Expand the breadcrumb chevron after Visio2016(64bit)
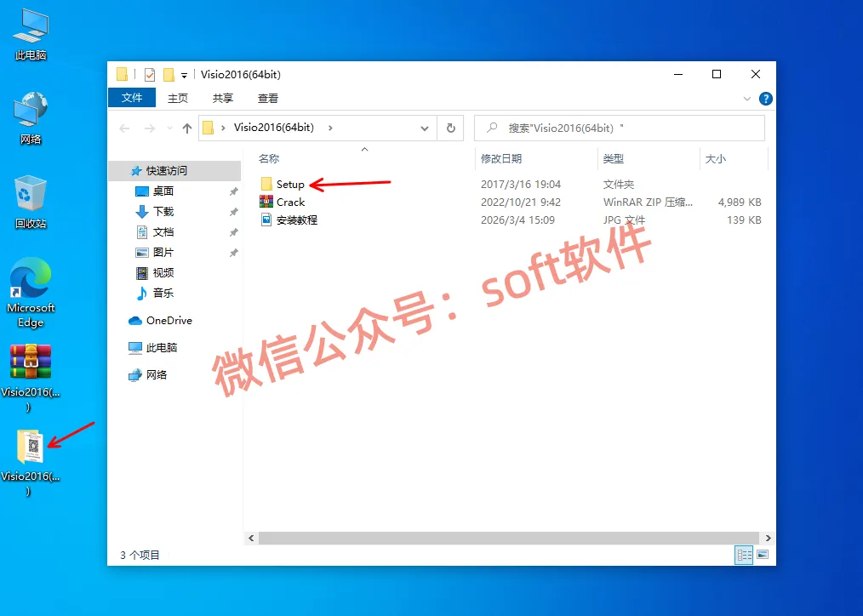This screenshot has height=616, width=863. coord(330,128)
